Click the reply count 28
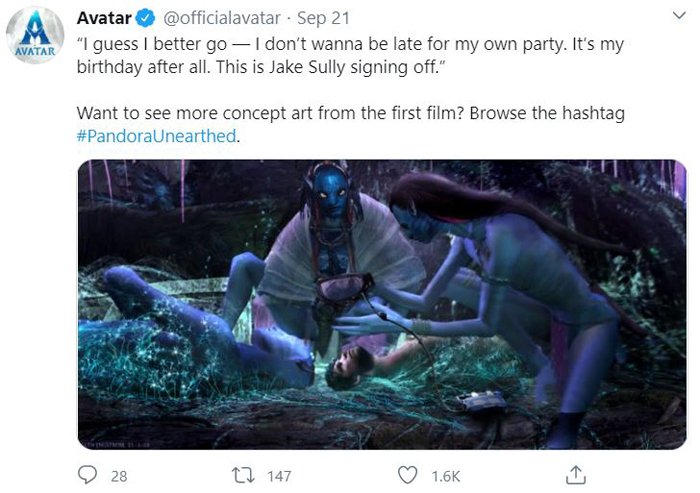 (x=119, y=476)
